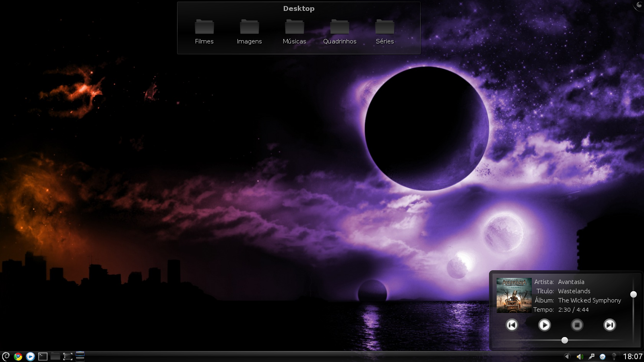This screenshot has width=644, height=362.
Task: Open the volume mixer tray icon
Action: coord(580,356)
